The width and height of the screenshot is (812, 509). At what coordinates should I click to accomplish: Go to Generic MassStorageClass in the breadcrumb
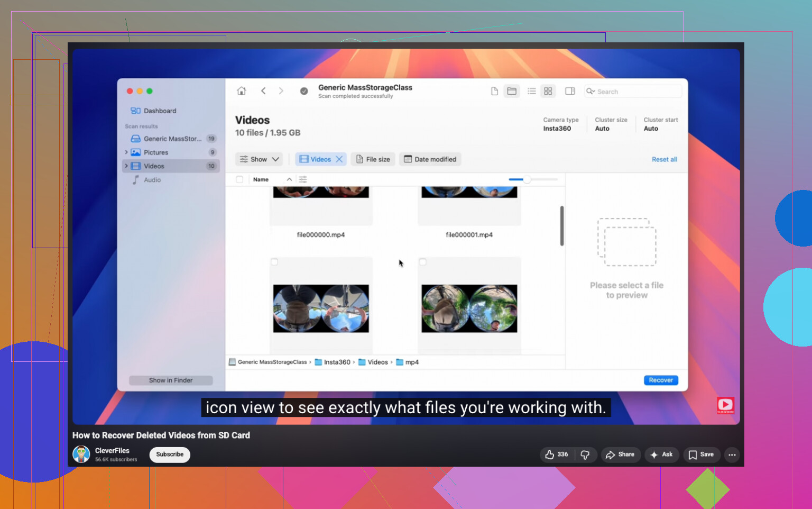[267, 362]
